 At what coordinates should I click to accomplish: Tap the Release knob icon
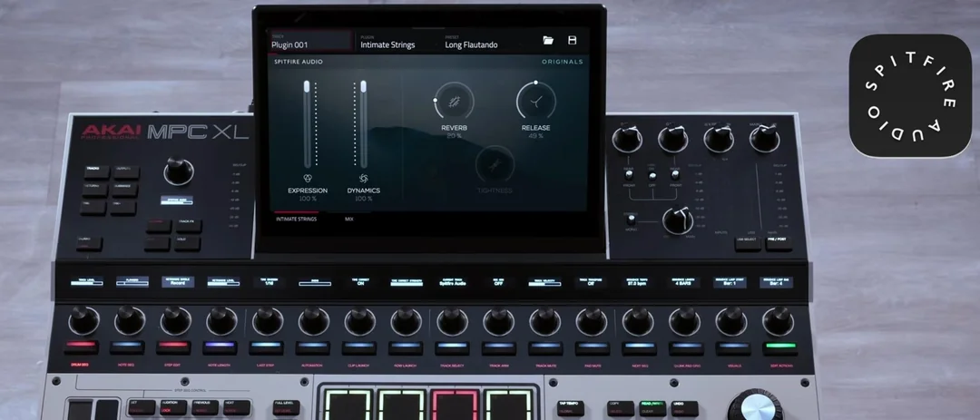(534, 99)
